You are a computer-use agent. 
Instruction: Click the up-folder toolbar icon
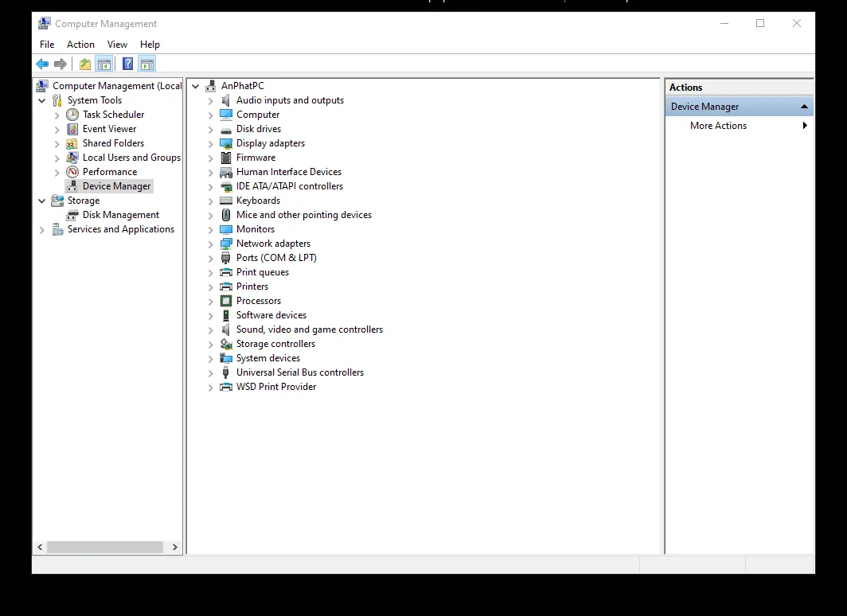coord(84,64)
